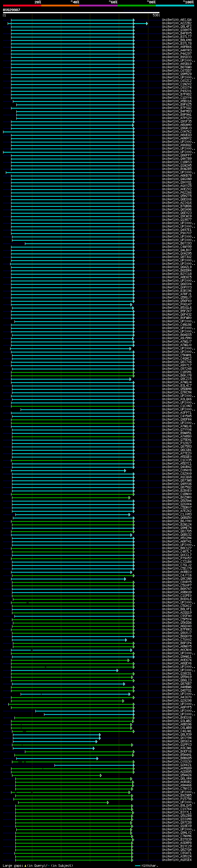Select UniRef100_A3C3W1 entry
The height and width of the screenshot is (868, 197).
177,748
